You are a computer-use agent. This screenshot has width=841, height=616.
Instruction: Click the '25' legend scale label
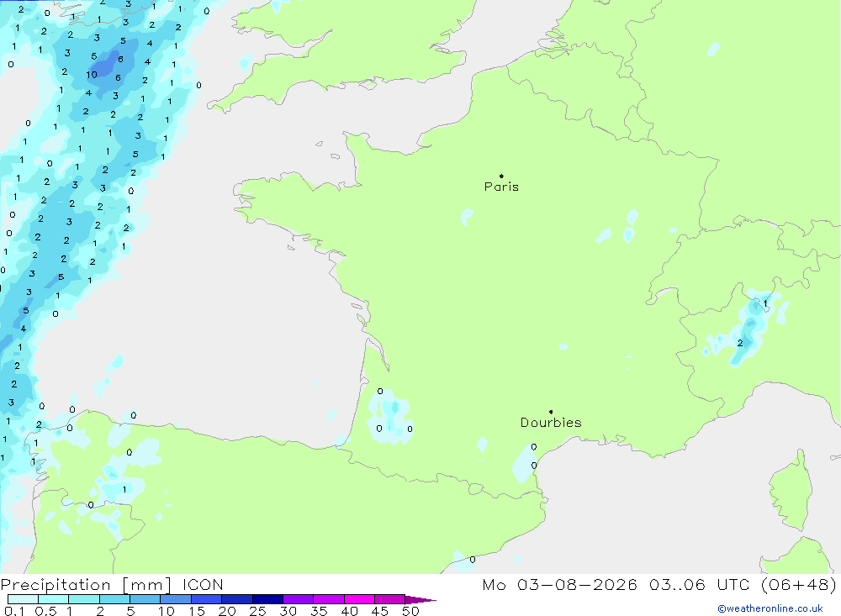[x=257, y=611]
